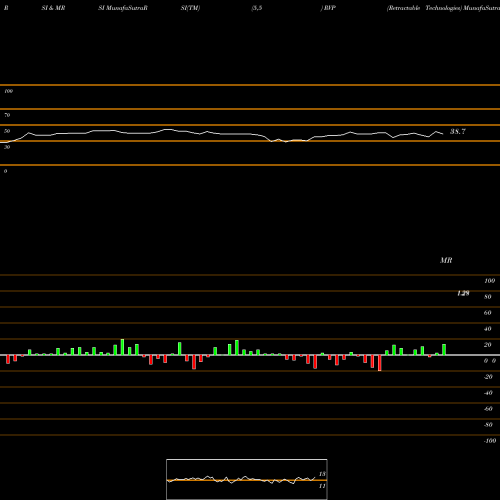Click the -20 axis label on MR chart
Image resolution: width=500 pixels, height=500 pixels.
(x=488, y=377)
